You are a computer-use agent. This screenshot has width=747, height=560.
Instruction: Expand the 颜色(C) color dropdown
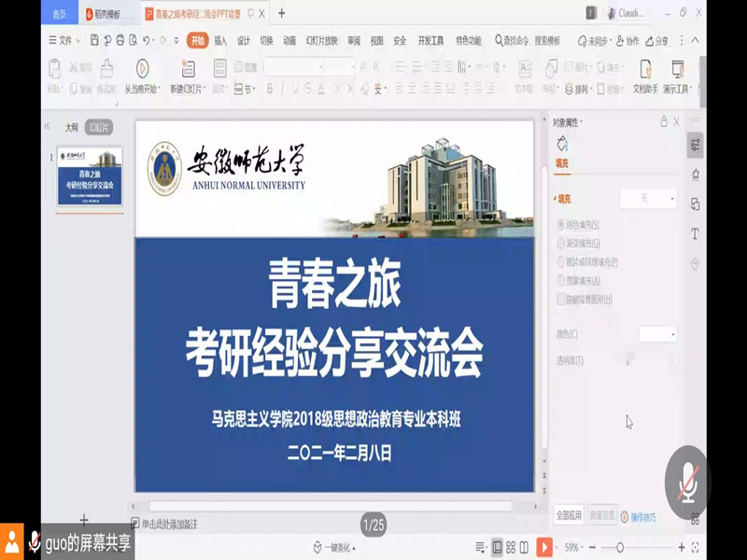click(x=657, y=334)
